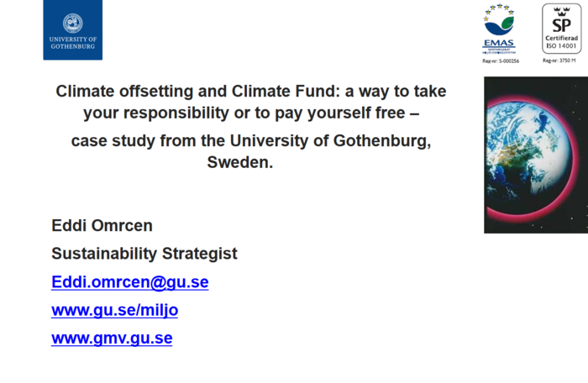Click the Sustainability Strategist text
This screenshot has height=383, width=588.
(x=144, y=254)
